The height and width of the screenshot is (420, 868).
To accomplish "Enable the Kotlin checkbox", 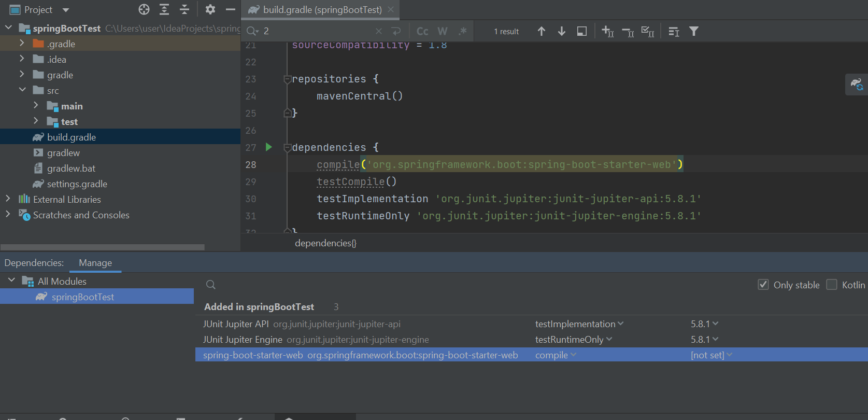I will (x=832, y=285).
